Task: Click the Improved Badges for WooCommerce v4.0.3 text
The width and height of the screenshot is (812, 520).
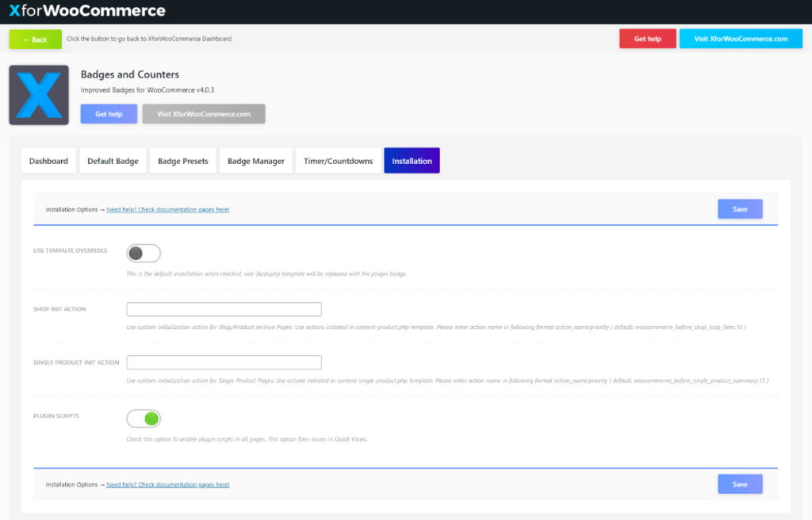Action: [x=147, y=90]
